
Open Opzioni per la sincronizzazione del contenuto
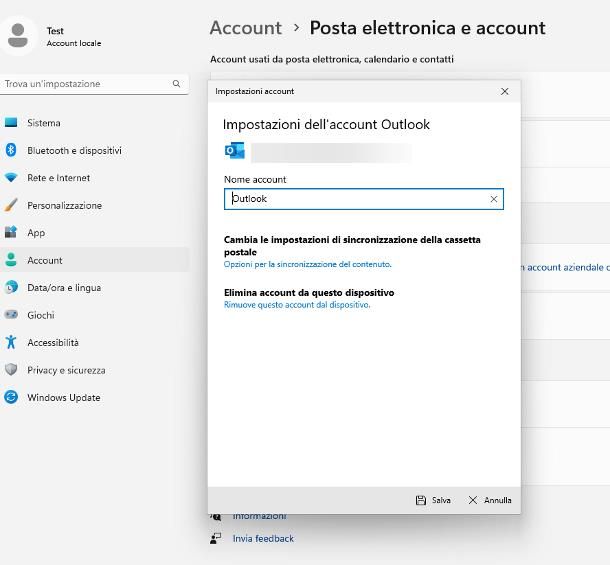[307, 264]
